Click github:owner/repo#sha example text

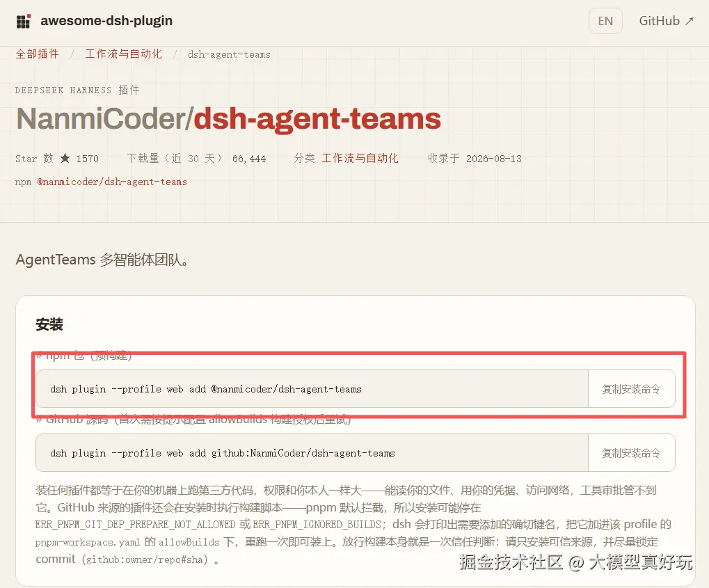(144, 560)
